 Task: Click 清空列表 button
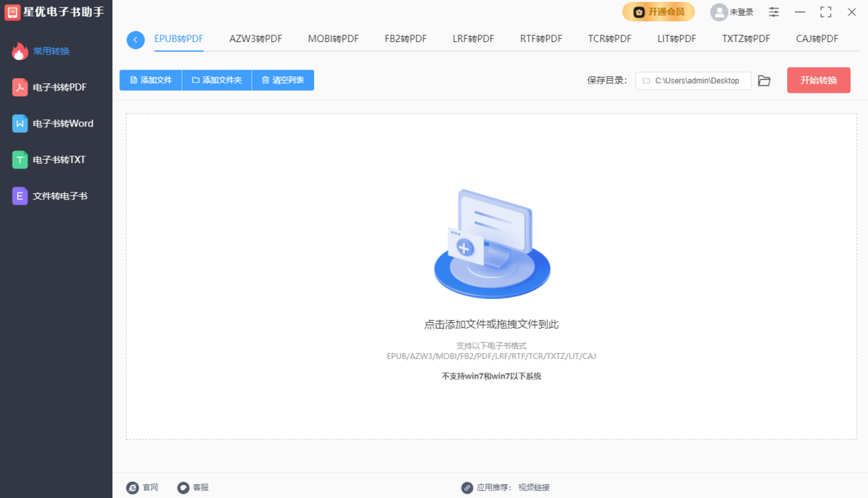tap(283, 80)
